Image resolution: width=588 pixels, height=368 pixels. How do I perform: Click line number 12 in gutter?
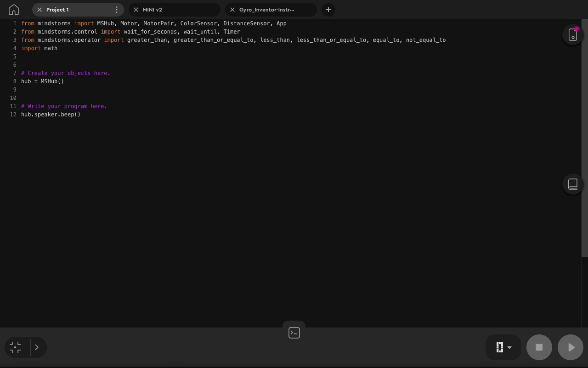(x=13, y=115)
